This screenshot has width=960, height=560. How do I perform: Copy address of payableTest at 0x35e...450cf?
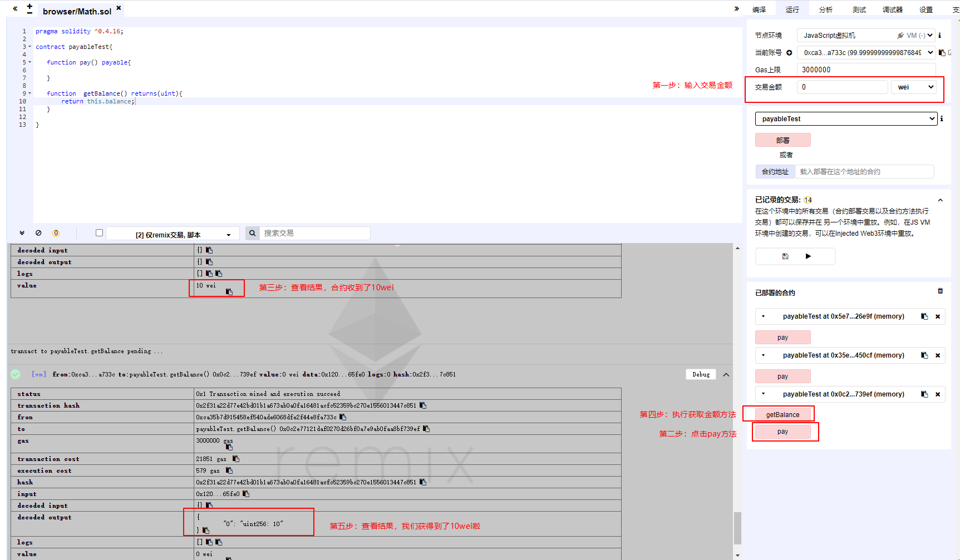pos(924,355)
